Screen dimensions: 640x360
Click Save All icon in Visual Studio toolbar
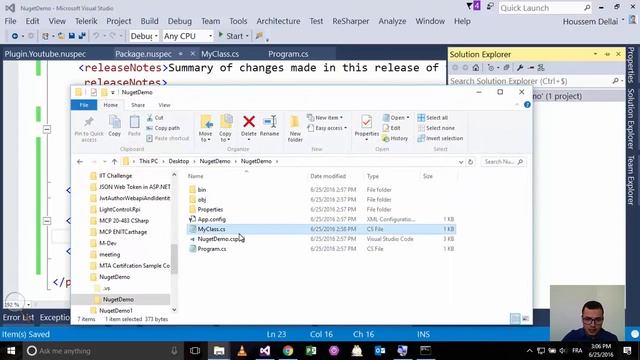click(82, 36)
